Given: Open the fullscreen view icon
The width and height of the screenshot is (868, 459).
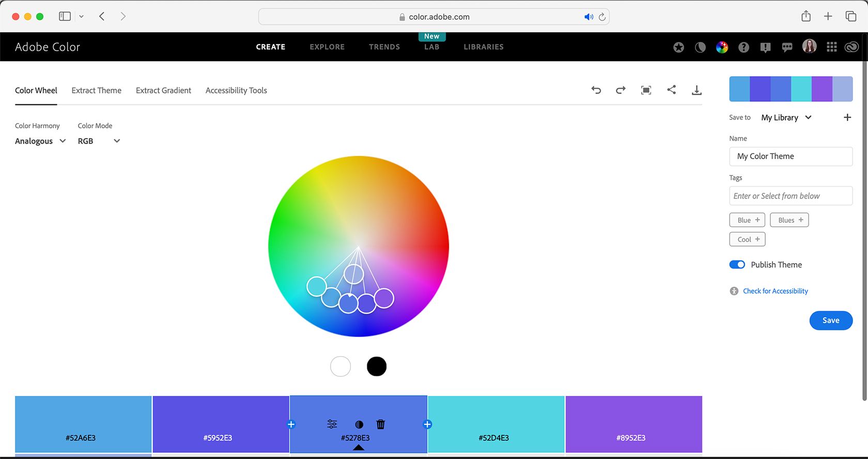Looking at the screenshot, I should [646, 90].
